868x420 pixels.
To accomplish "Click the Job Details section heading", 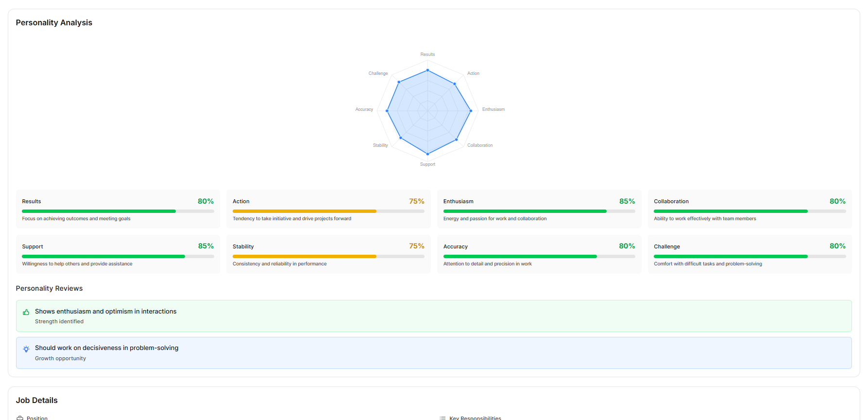I will (x=37, y=401).
